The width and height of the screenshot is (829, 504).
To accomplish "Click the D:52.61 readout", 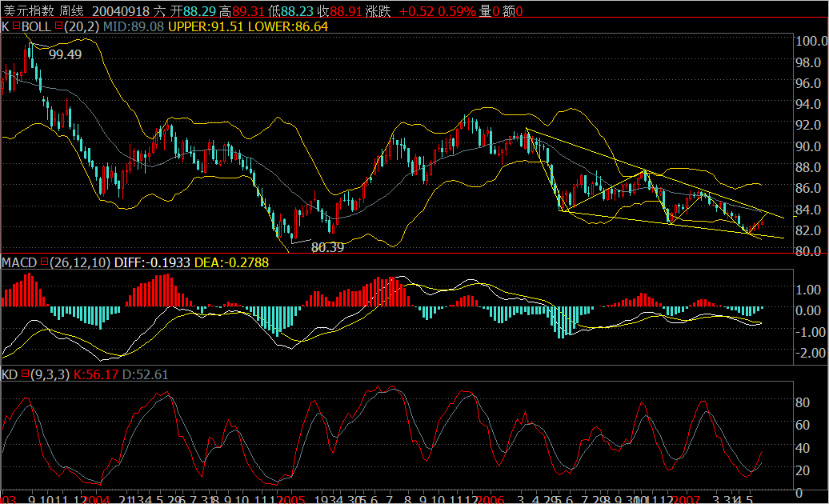I will click(145, 374).
